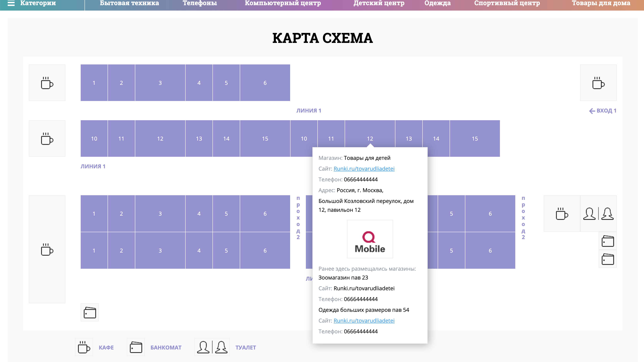Open the site link under Одежда больших размеров
Viewport: 644px width, 362px height.
coord(364,321)
